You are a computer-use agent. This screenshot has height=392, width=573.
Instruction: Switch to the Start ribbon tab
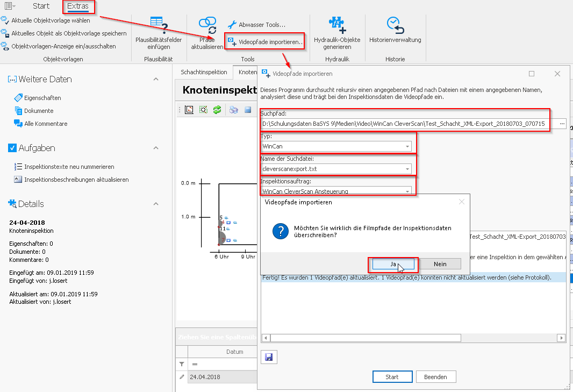pyautogui.click(x=41, y=6)
